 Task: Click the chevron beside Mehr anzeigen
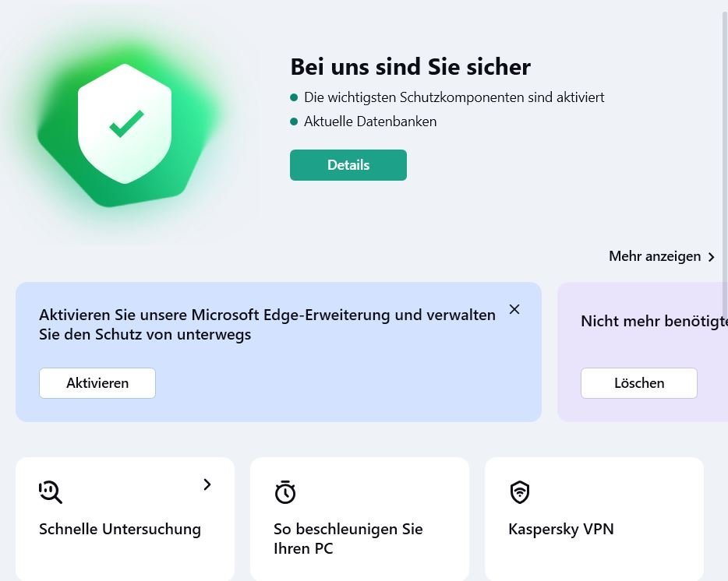(711, 257)
